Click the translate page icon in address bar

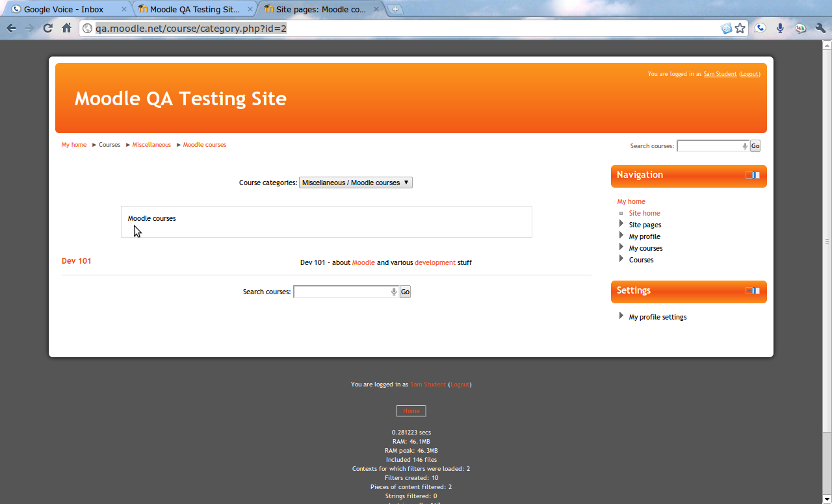pos(727,29)
